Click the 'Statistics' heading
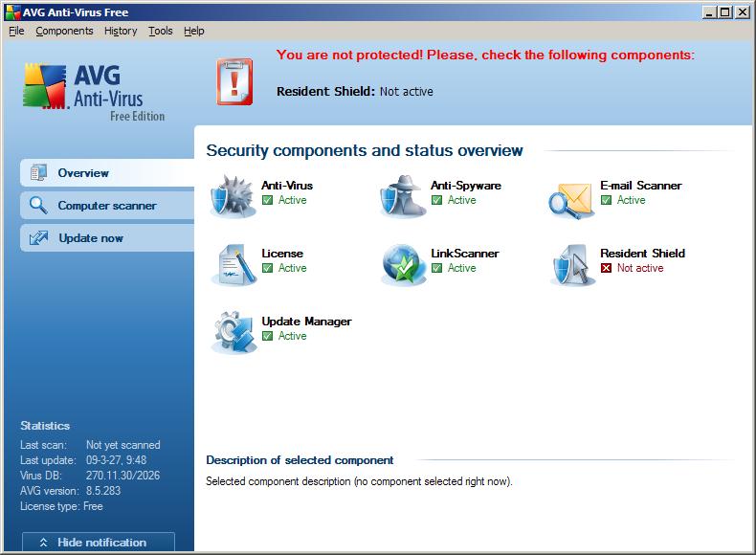Viewport: 756px width, 555px height. click(45, 425)
